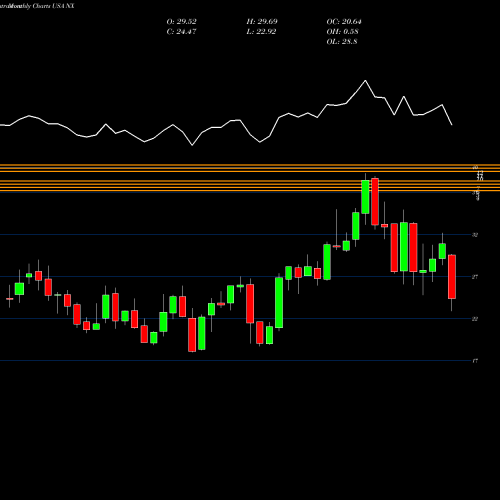Click the 27 price axis label
Image resolution: width=500 pixels, height=500 pixels.
tap(475, 277)
